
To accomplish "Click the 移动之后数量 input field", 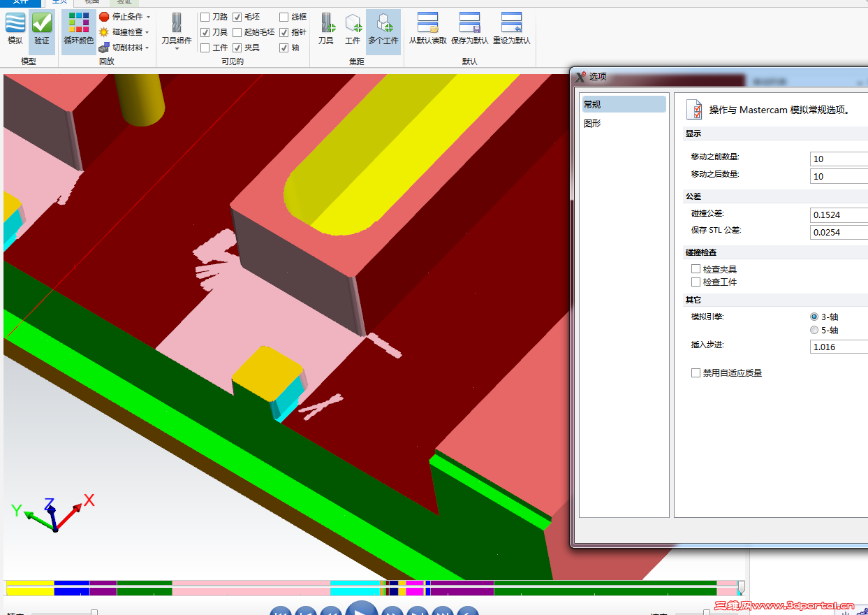I will 839,176.
